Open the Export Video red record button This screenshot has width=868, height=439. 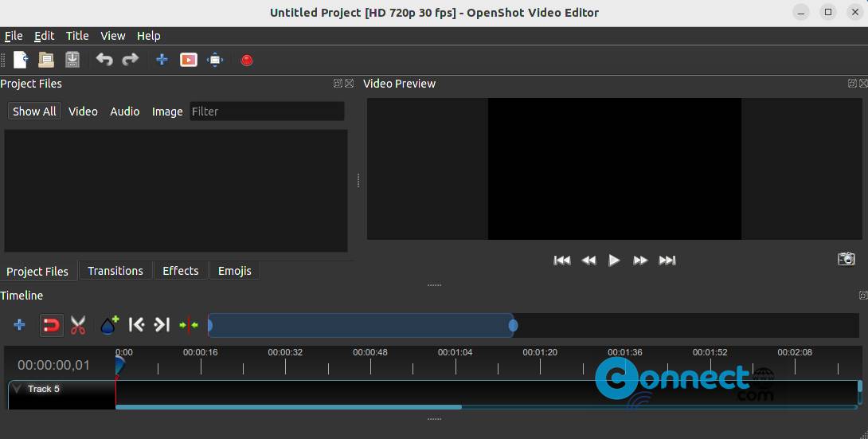pyautogui.click(x=247, y=60)
